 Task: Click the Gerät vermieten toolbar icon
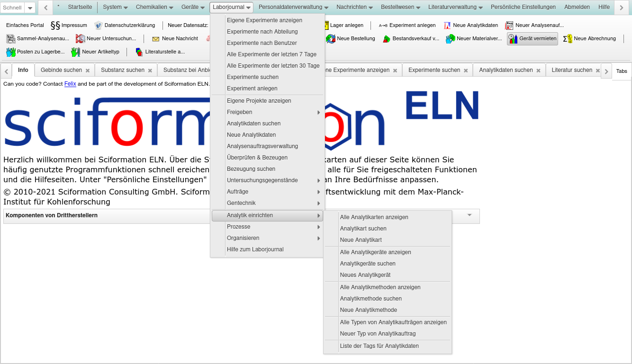click(513, 39)
